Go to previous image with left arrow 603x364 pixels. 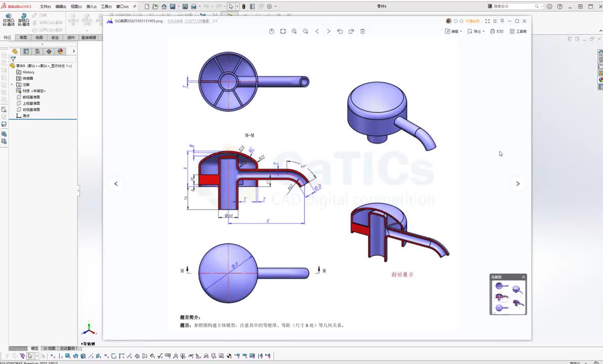click(x=116, y=184)
